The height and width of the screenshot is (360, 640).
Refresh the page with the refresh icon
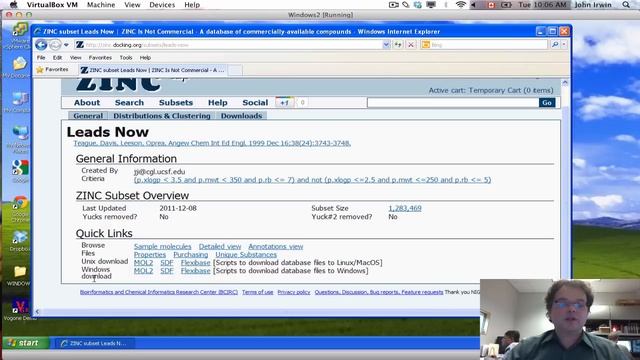click(x=398, y=45)
